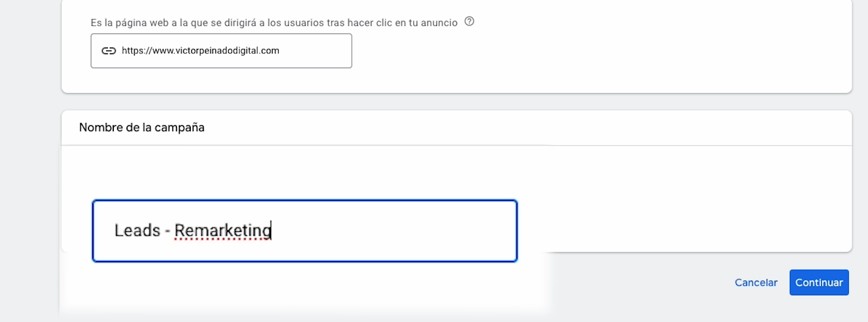Select the "Nombre de la campaña" section header
Screen dimensions: 868x322
[141, 127]
